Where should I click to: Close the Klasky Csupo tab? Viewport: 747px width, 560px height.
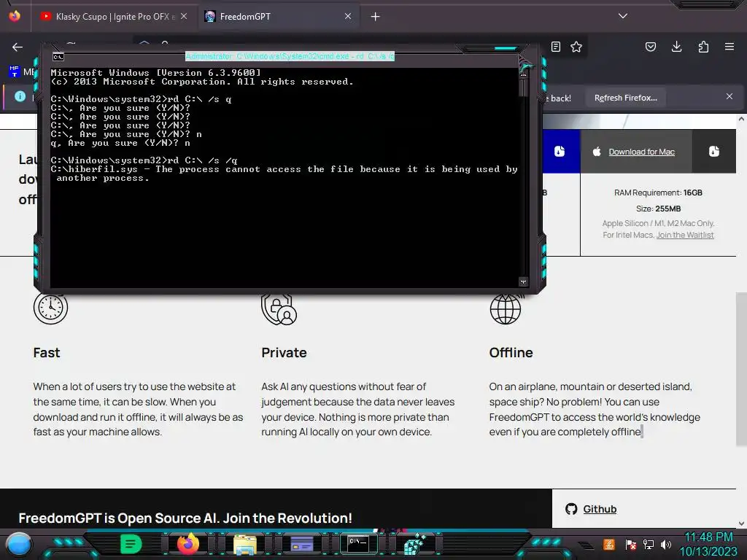pos(184,16)
